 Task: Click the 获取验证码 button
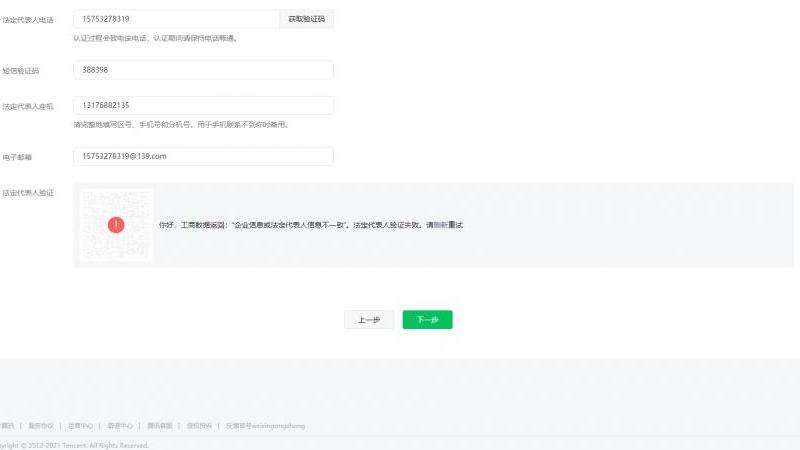coord(306,19)
